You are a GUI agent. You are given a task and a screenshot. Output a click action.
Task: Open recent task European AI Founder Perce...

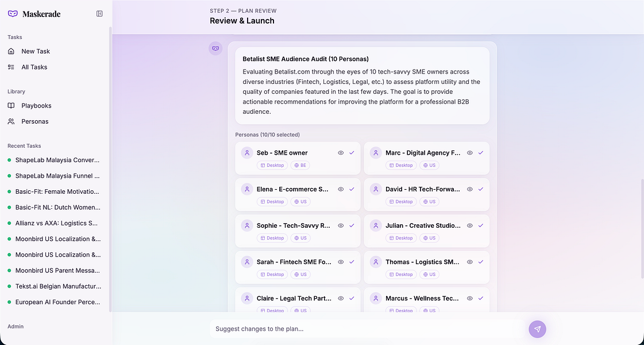pos(54,302)
